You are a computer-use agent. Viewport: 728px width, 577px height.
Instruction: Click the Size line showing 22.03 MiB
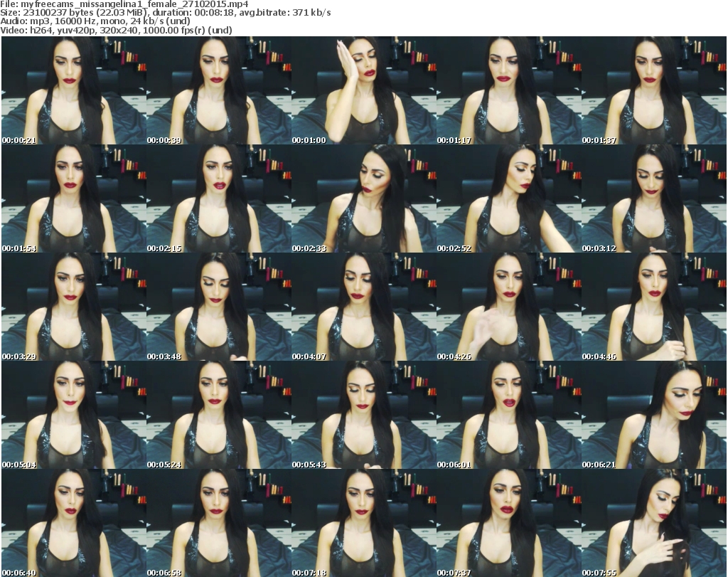165,13
